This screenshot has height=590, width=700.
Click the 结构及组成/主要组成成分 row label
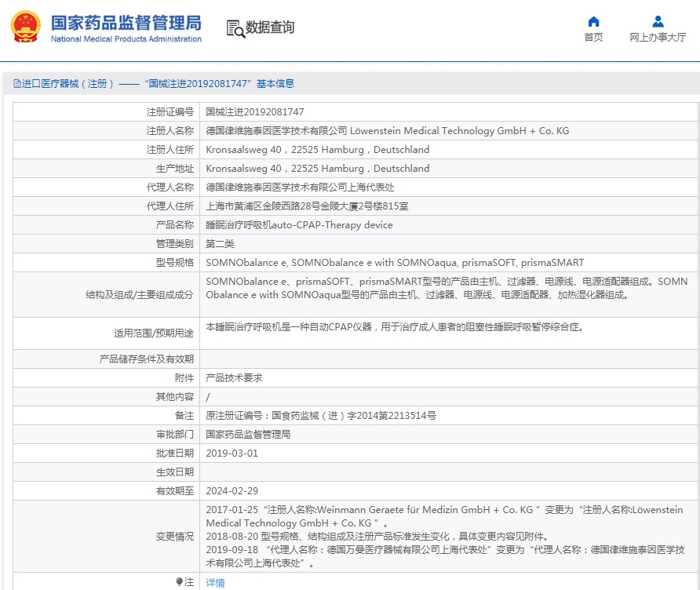click(x=139, y=294)
